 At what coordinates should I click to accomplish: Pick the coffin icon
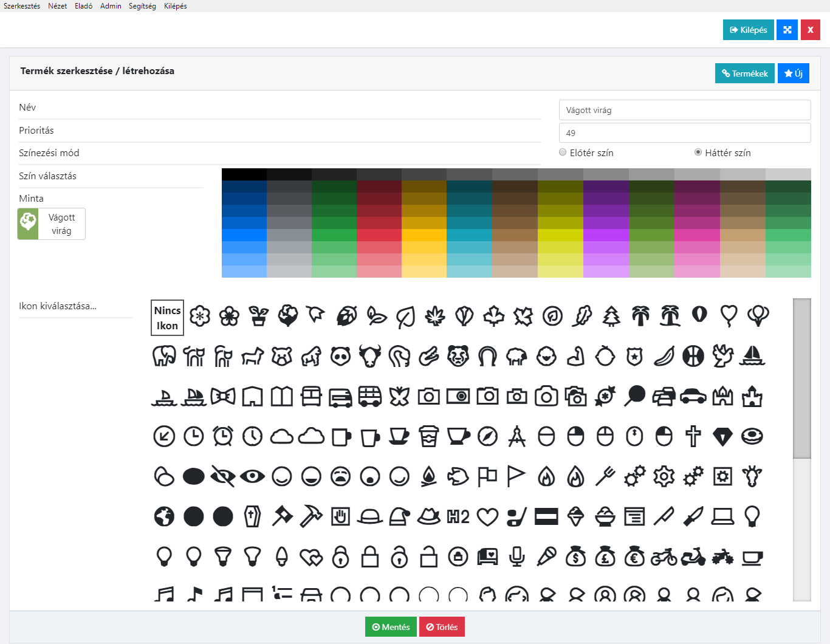click(252, 516)
